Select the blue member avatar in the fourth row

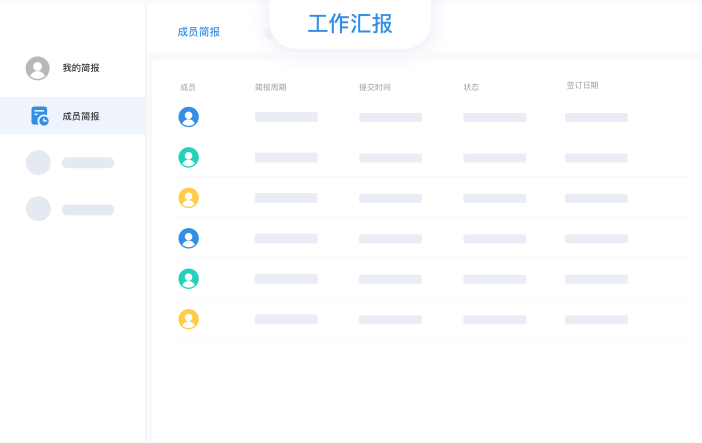pyautogui.click(x=188, y=238)
